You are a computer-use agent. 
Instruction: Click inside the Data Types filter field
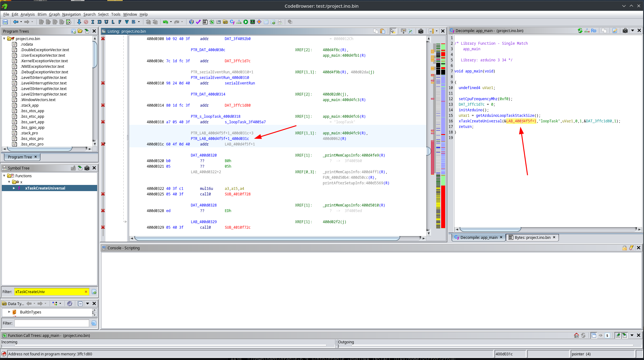click(51, 323)
